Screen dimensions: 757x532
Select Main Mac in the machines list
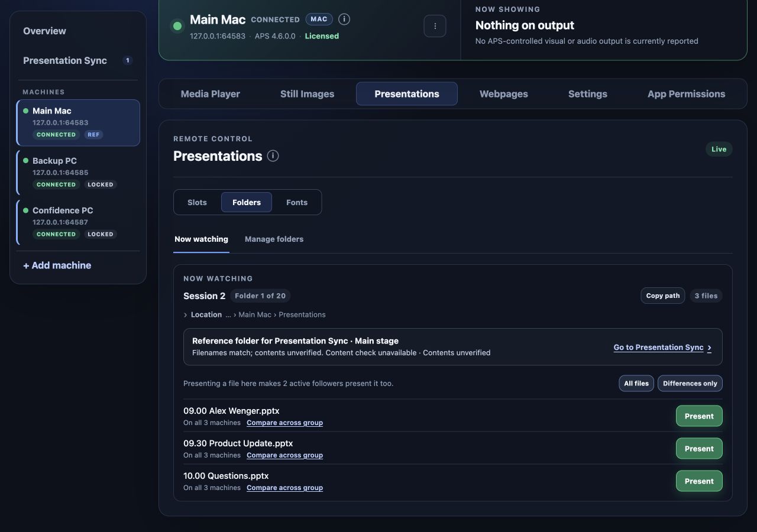click(x=78, y=122)
